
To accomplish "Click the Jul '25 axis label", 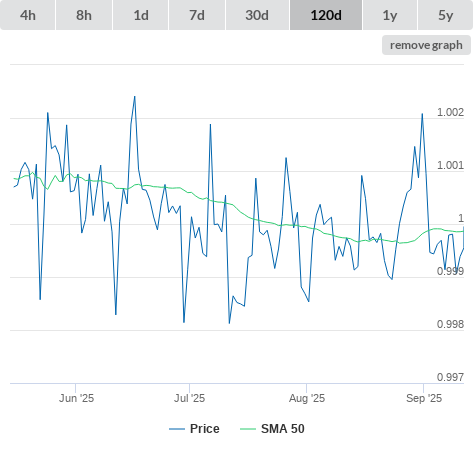I will pyautogui.click(x=189, y=398).
